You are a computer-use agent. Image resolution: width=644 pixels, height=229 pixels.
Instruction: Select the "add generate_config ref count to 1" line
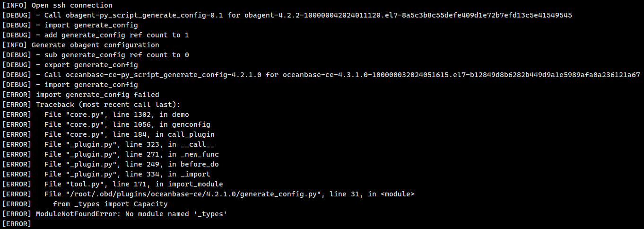coord(96,35)
